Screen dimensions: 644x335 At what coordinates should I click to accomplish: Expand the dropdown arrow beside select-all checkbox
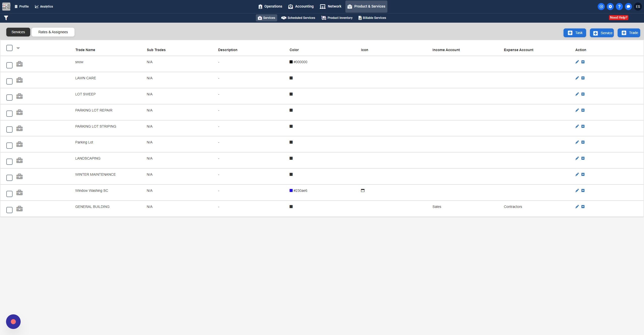tap(18, 48)
